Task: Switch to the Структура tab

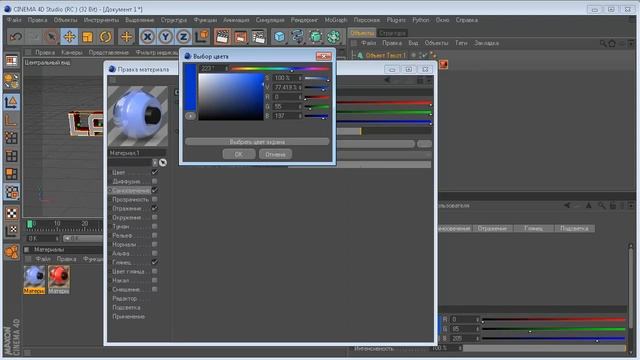Action: [393, 33]
